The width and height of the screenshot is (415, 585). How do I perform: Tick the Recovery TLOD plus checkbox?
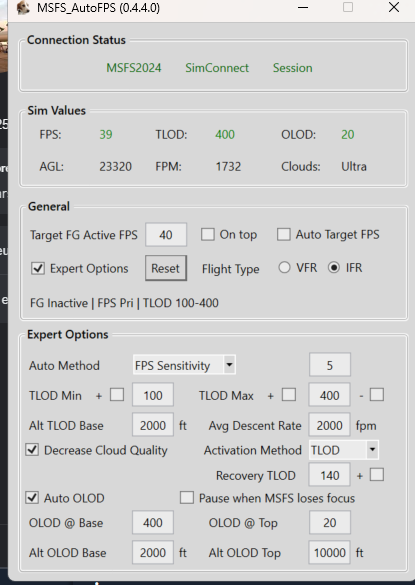(377, 475)
